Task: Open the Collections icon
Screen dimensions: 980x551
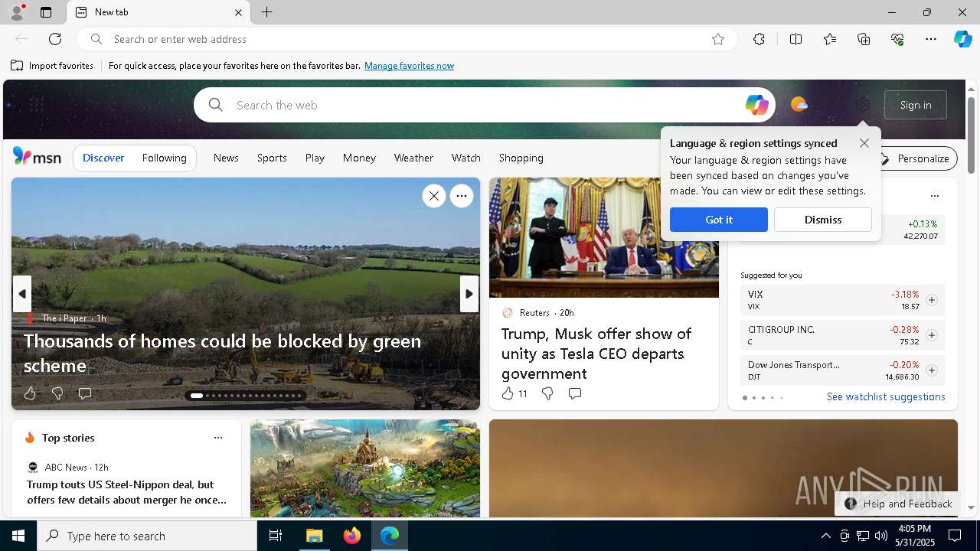Action: (864, 39)
